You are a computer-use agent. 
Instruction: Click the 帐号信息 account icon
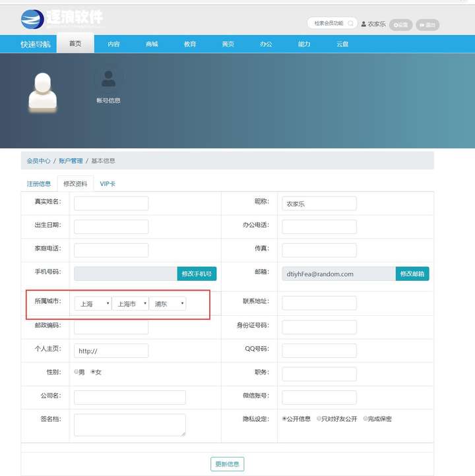(108, 80)
